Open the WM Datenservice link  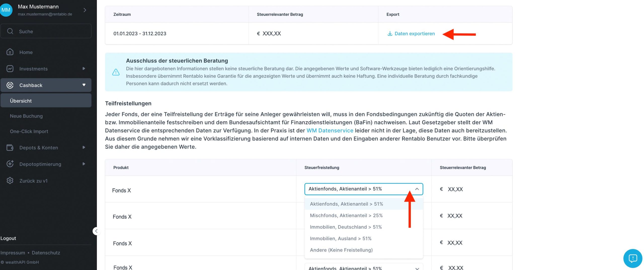[330, 131]
